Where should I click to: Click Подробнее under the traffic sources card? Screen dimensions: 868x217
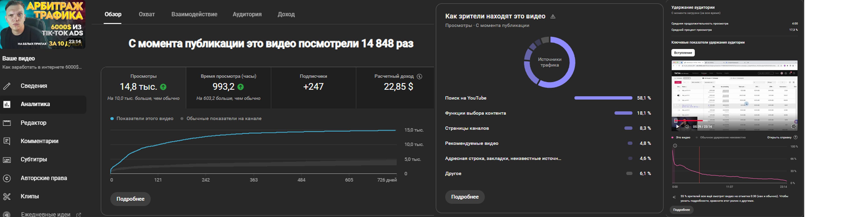(x=465, y=197)
